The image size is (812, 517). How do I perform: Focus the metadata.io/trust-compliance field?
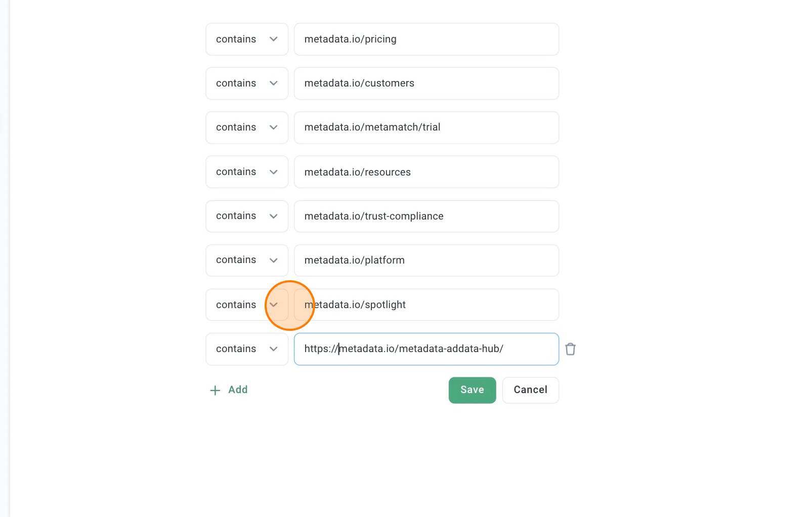click(426, 216)
